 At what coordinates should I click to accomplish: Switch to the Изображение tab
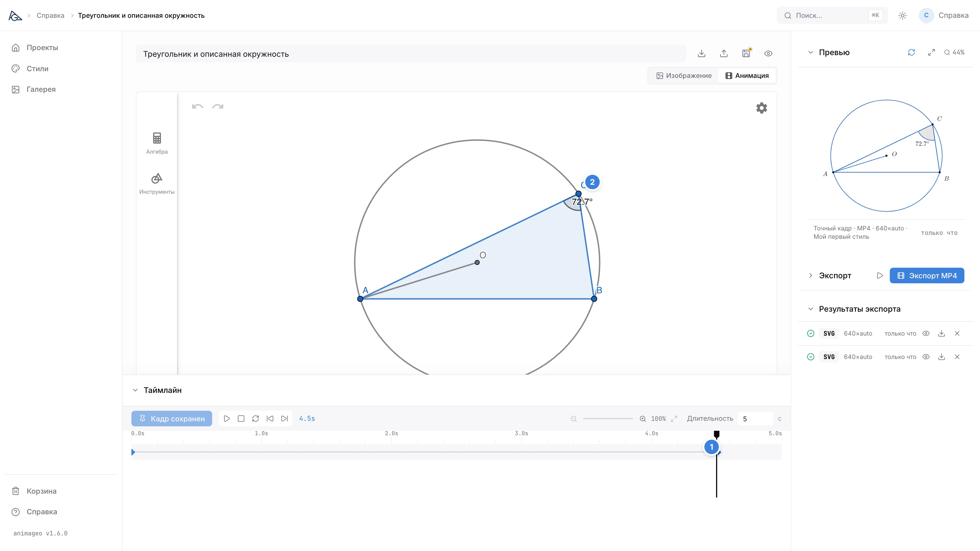tap(684, 76)
